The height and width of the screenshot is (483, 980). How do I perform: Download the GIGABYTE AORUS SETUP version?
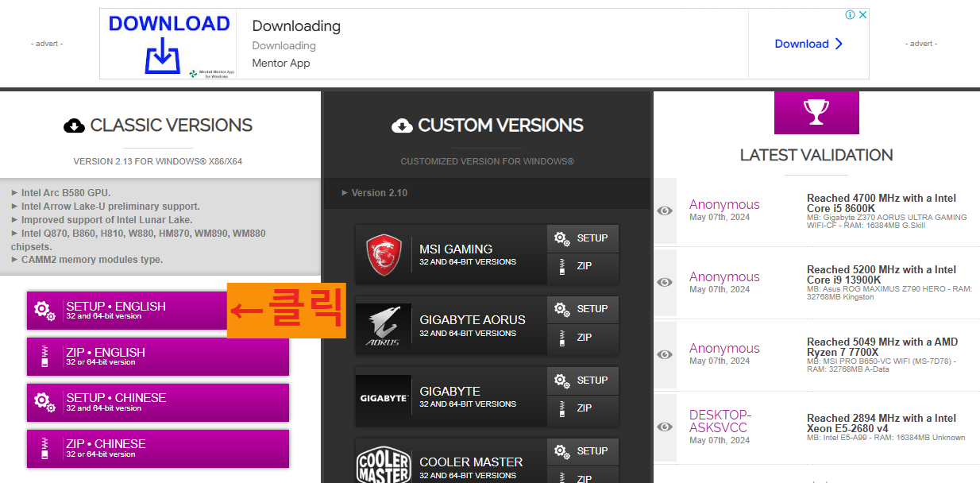coord(583,309)
